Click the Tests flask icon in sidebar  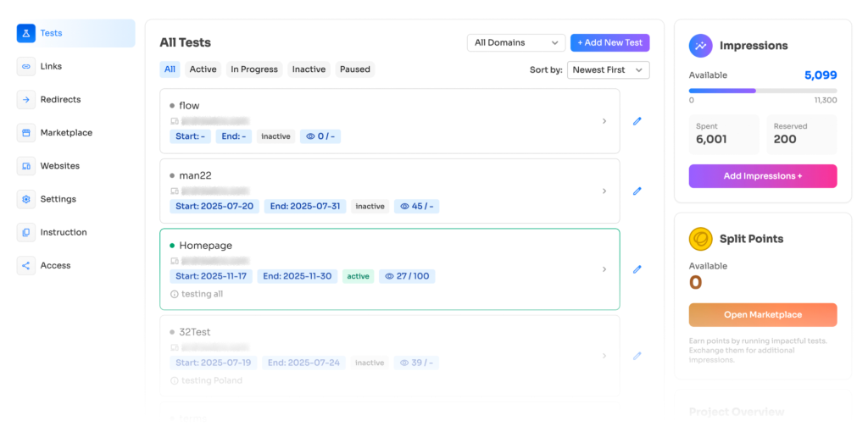click(26, 33)
